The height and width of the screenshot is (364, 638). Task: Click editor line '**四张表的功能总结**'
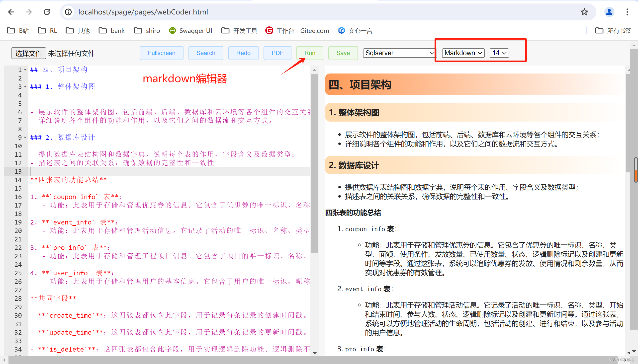tap(69, 180)
